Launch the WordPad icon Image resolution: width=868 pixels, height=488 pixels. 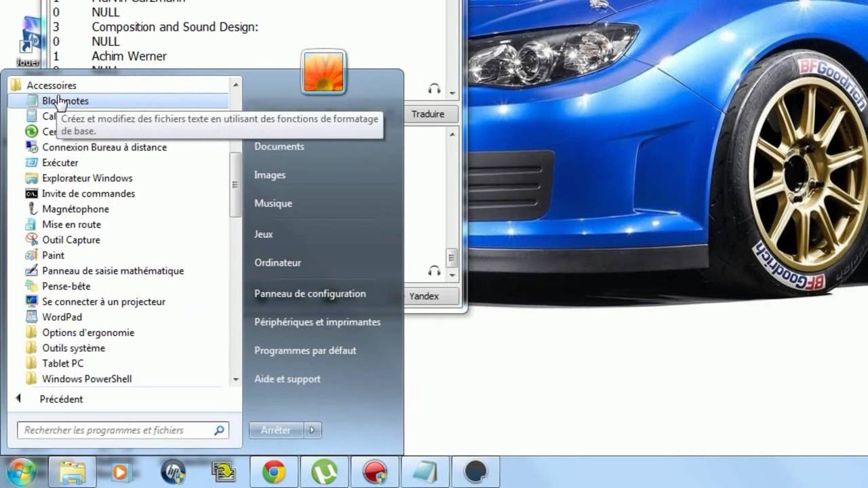click(31, 317)
